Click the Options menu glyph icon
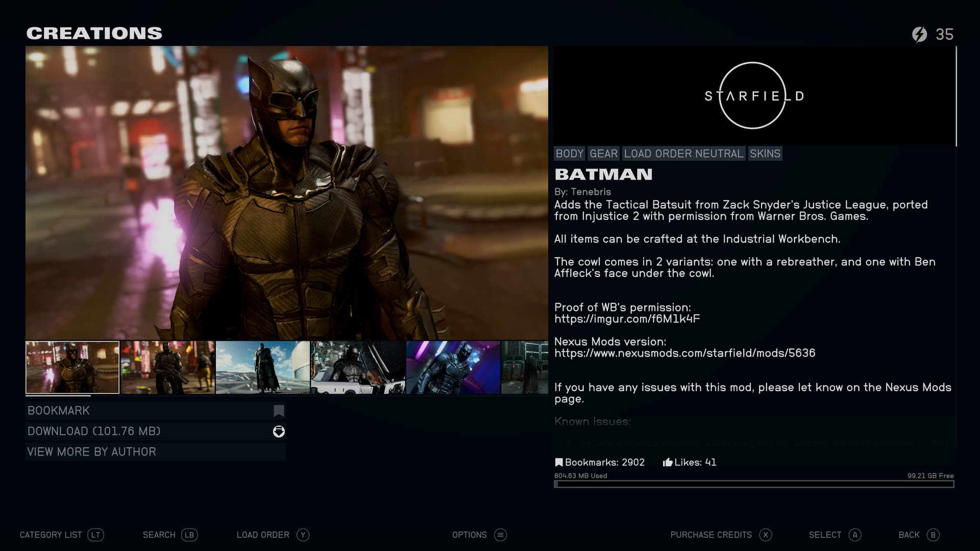 click(501, 535)
